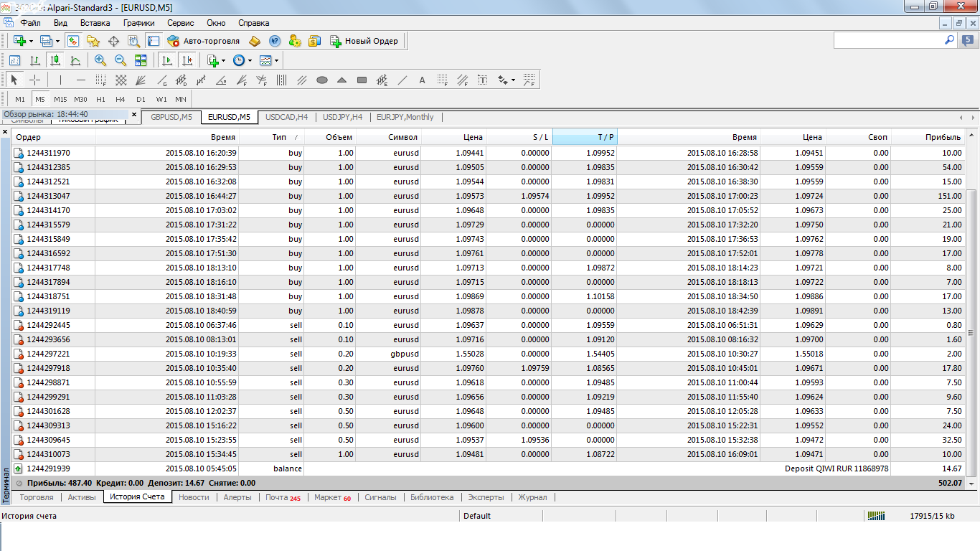980x551 pixels.
Task: Select the text label 'A' tool
Action: click(422, 80)
